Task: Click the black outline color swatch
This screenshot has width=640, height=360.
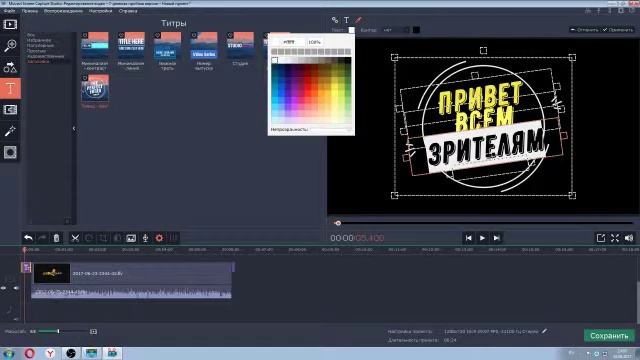Action: click(416, 30)
